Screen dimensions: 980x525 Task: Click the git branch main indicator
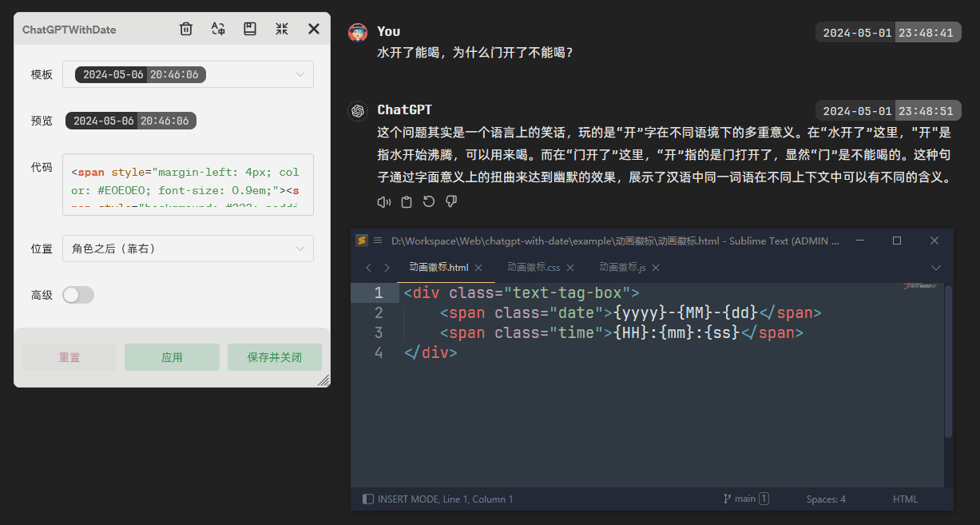click(x=746, y=499)
